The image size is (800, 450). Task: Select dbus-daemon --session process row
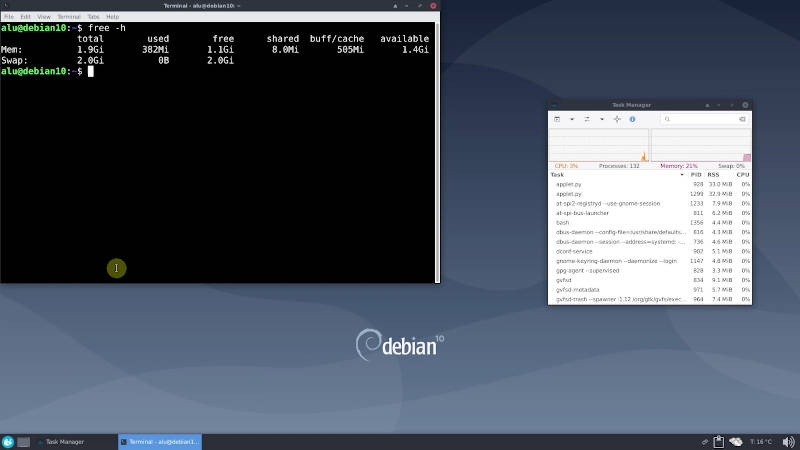coord(649,242)
